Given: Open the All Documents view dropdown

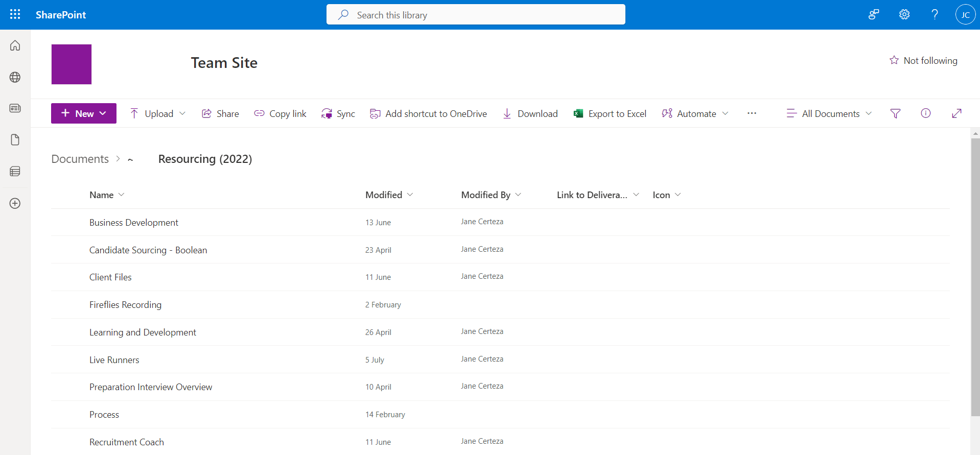Looking at the screenshot, I should point(829,113).
